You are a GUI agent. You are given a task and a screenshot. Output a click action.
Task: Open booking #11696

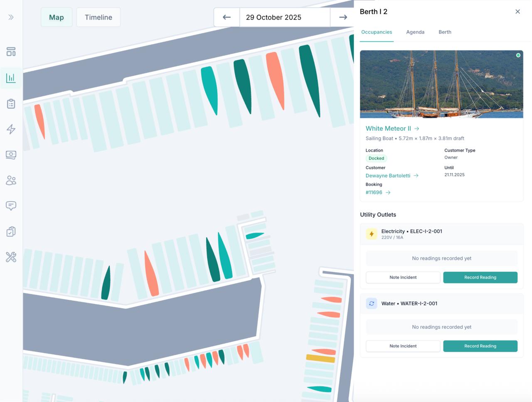[x=374, y=192]
